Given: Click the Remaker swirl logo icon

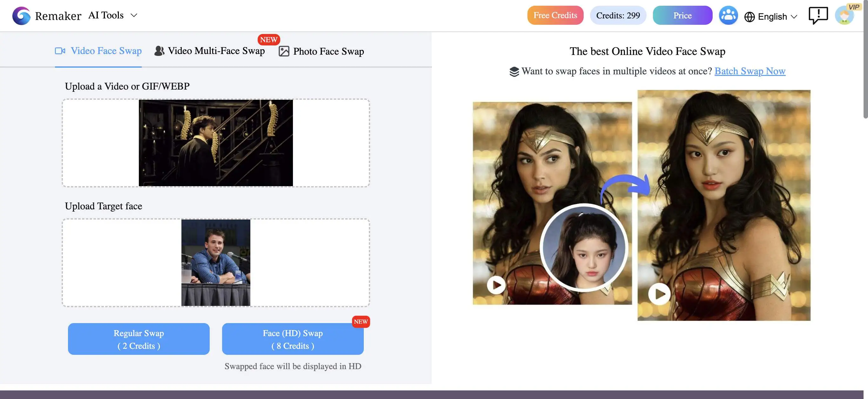Looking at the screenshot, I should pos(21,16).
